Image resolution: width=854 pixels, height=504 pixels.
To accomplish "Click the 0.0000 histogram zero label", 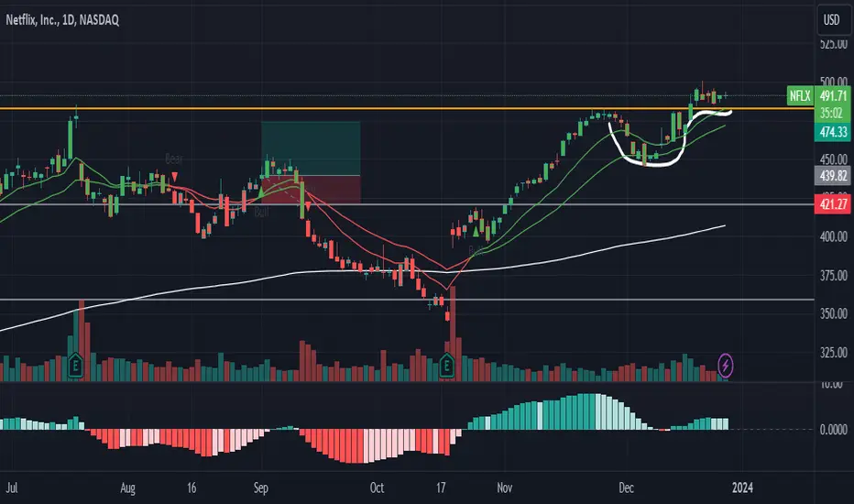I will pos(834,430).
